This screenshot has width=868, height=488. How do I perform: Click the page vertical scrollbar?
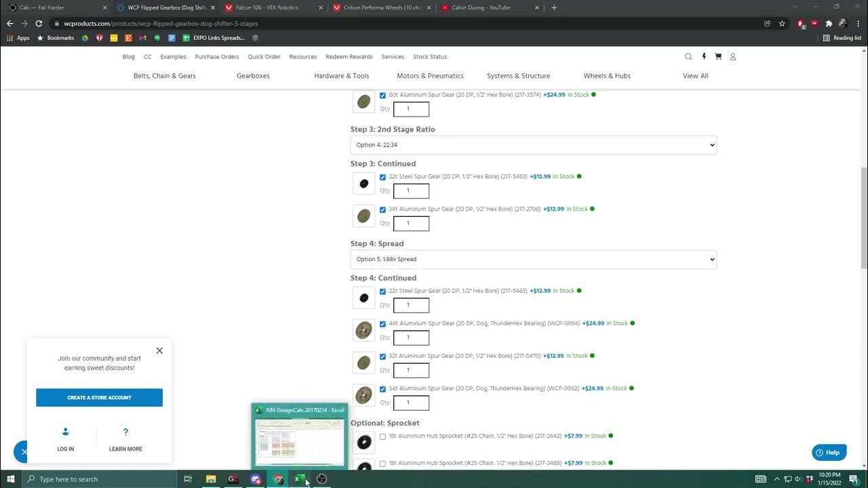864,217
